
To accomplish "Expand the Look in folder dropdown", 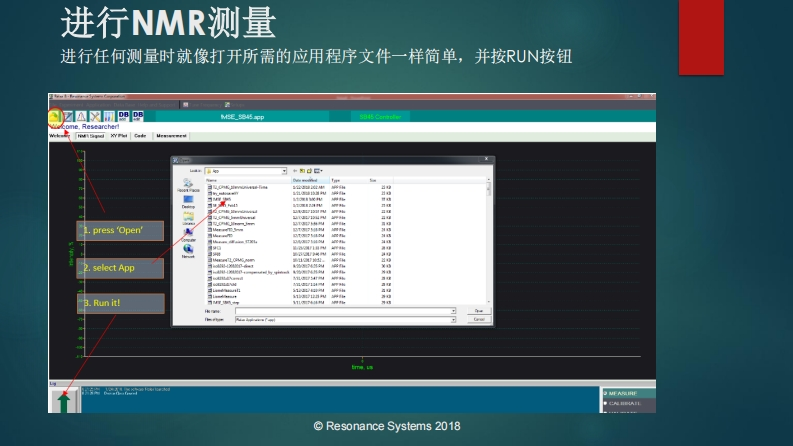I will 284,171.
